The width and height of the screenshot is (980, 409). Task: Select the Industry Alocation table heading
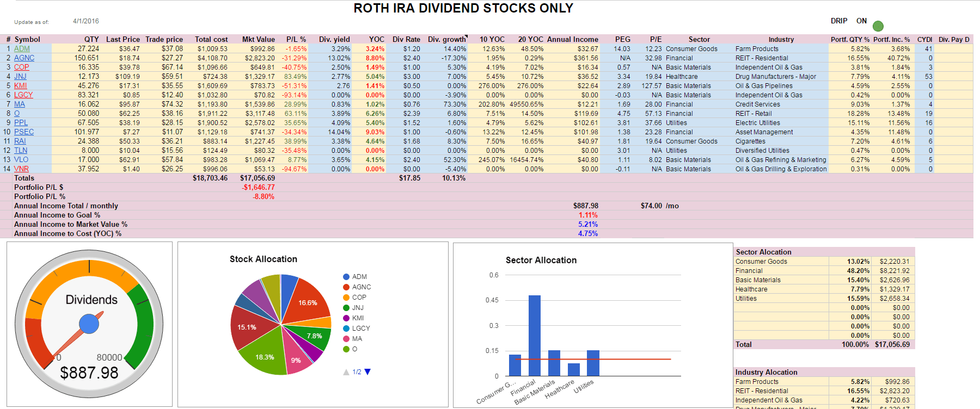(x=766, y=373)
